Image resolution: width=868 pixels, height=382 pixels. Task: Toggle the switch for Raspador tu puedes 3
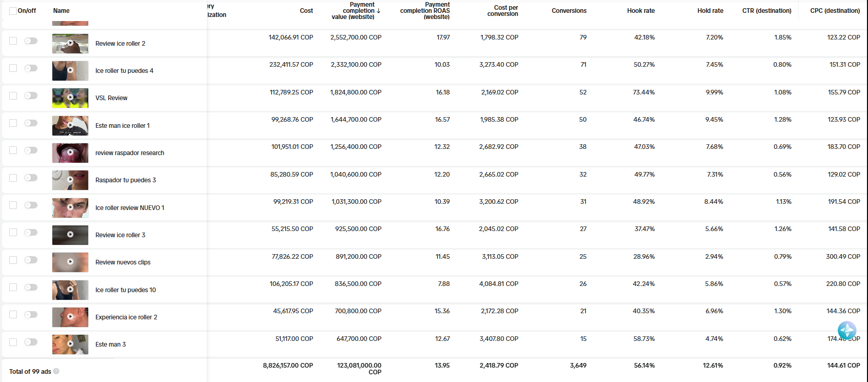point(31,178)
